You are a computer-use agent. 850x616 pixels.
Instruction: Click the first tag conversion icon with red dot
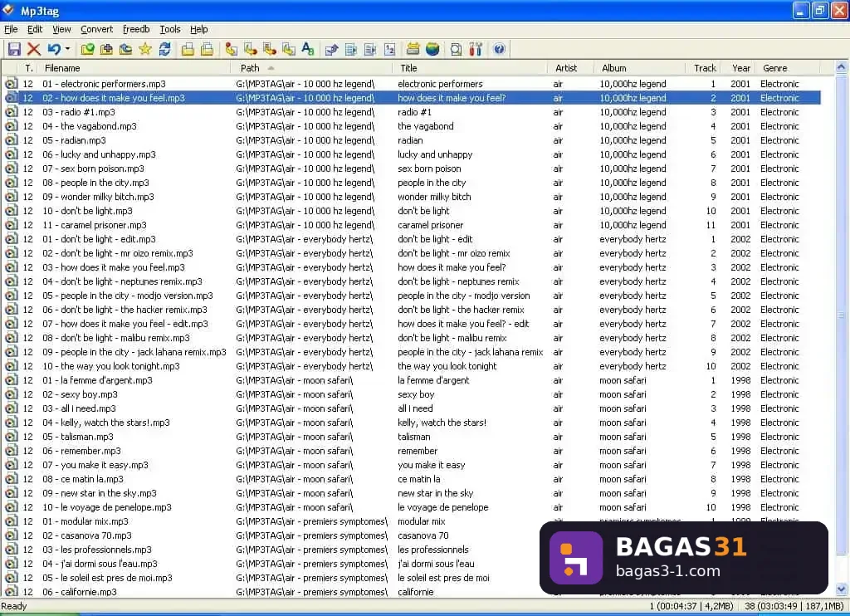[x=231, y=49]
